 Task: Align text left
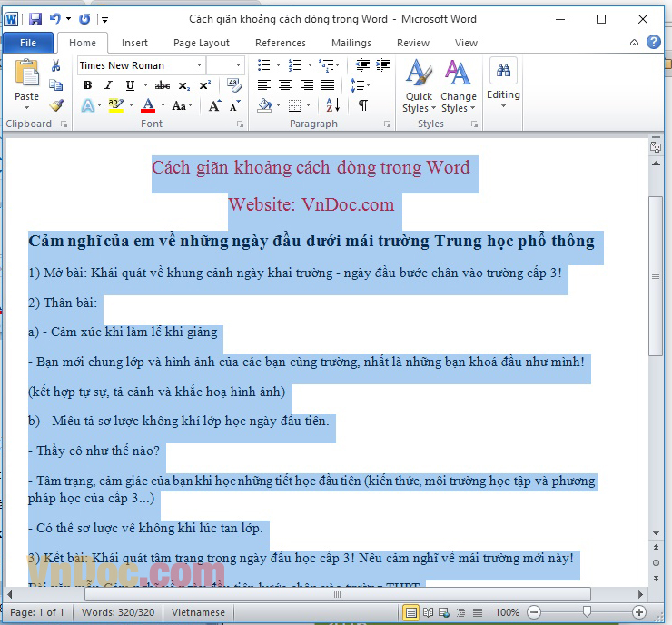click(264, 84)
